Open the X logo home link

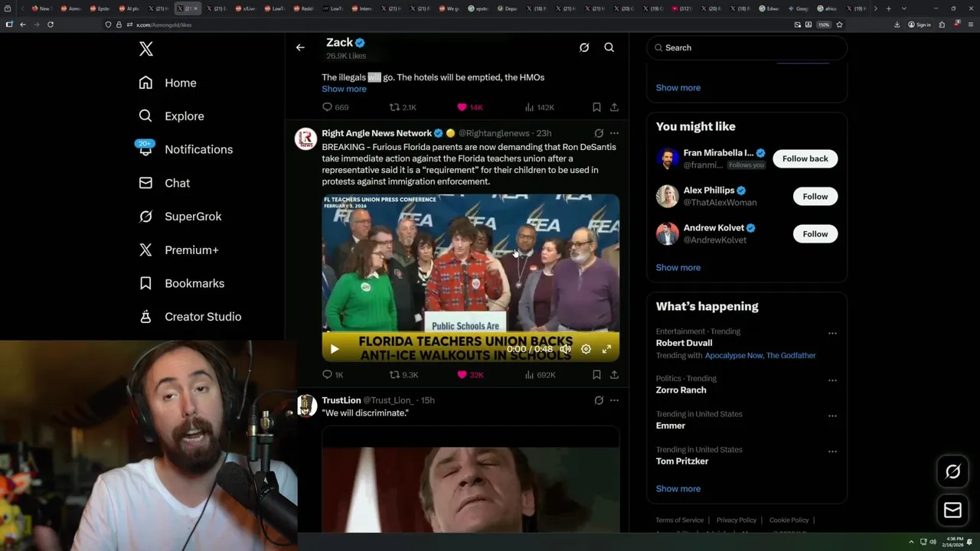(146, 49)
